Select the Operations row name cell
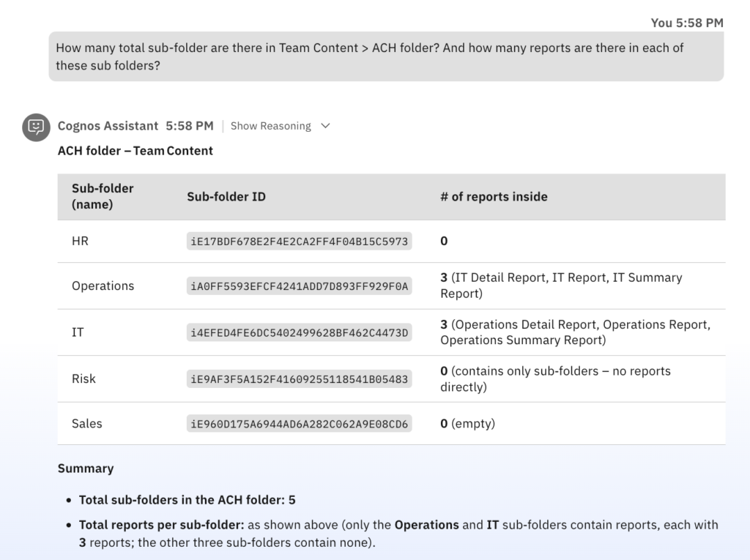 pyautogui.click(x=103, y=286)
